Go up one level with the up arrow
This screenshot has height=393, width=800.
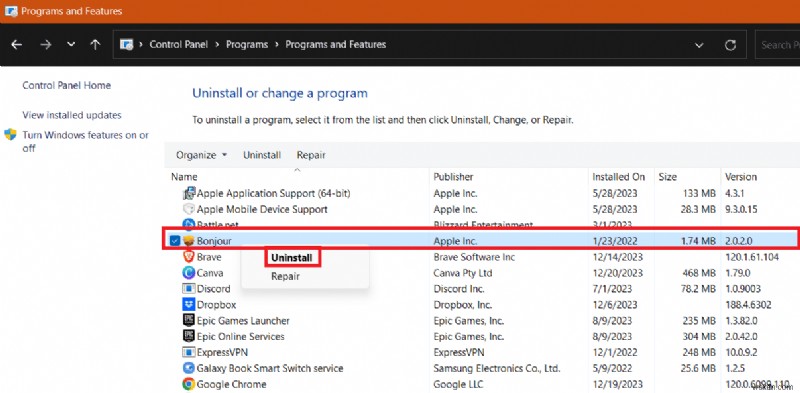[x=95, y=45]
